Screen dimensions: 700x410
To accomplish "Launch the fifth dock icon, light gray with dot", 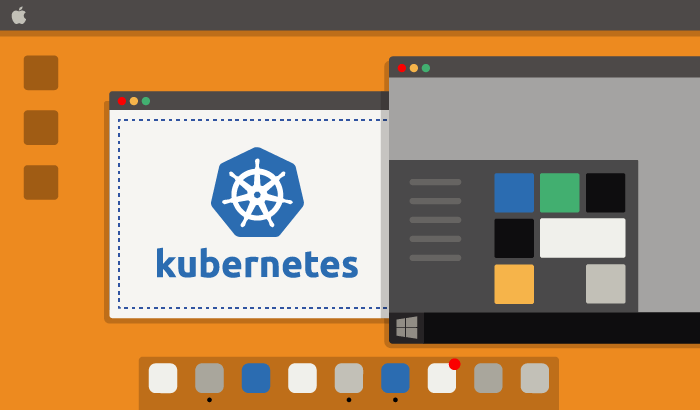I will [349, 378].
